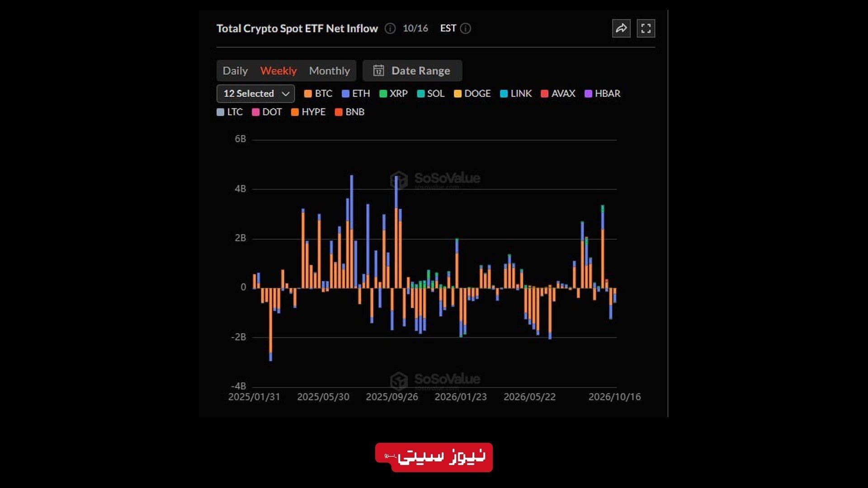Click the Total Crypto Spot ETF Net Inflow title

tap(297, 28)
